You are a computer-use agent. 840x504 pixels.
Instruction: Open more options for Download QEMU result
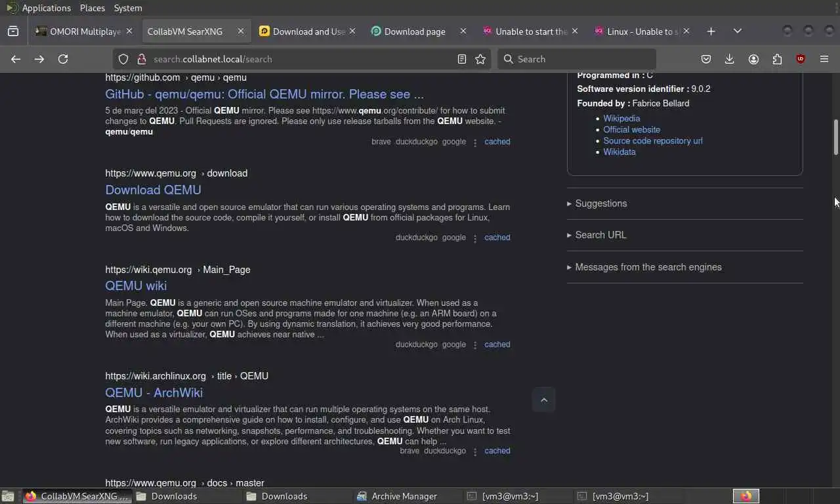[475, 238]
